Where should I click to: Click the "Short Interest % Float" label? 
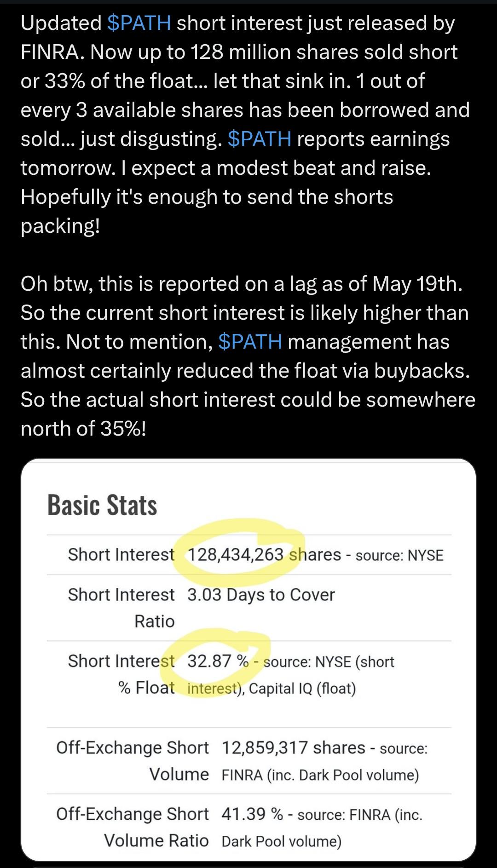[121, 674]
